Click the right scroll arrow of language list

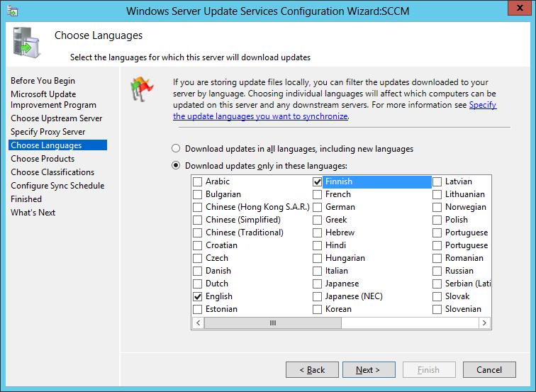(484, 323)
